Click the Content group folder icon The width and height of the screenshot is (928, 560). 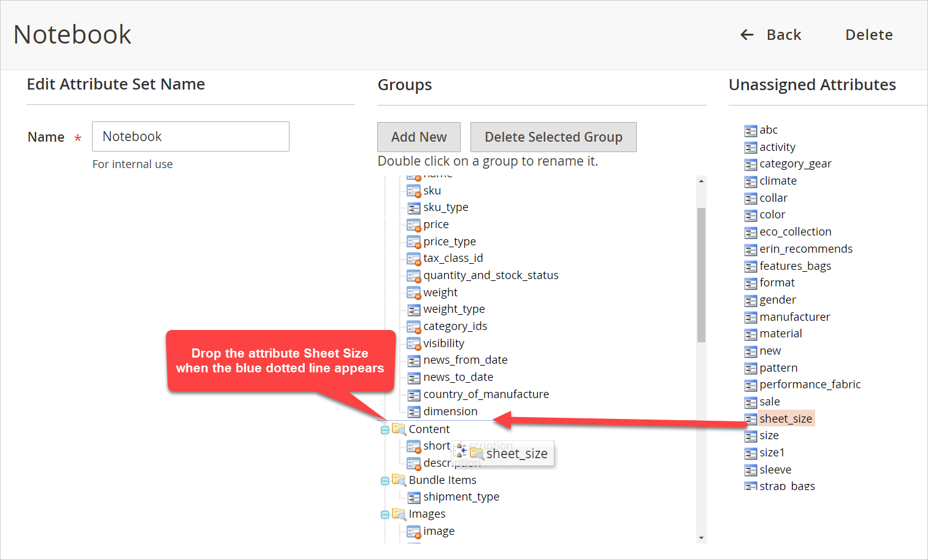[x=398, y=429]
